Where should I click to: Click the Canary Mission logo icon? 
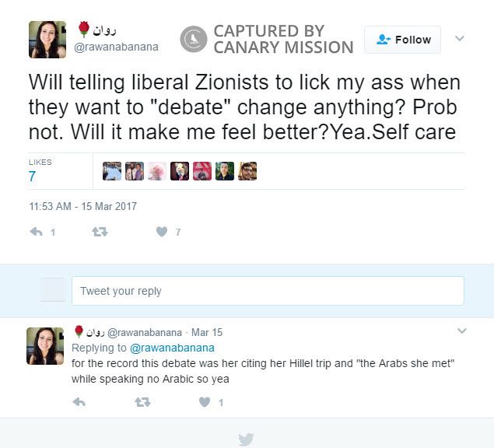point(194,39)
